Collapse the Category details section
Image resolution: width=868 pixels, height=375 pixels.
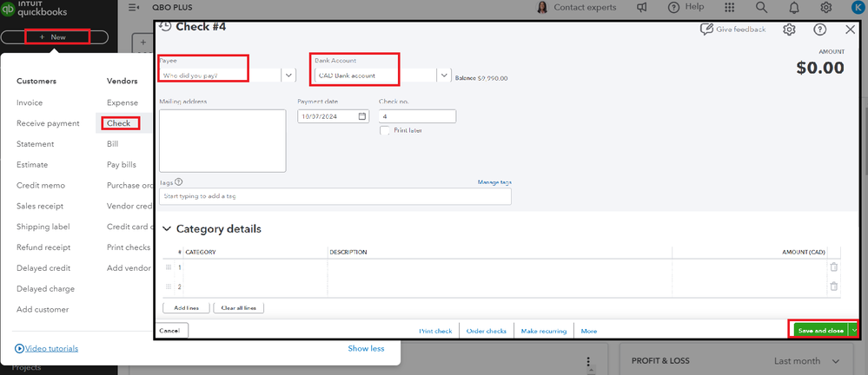pos(167,229)
